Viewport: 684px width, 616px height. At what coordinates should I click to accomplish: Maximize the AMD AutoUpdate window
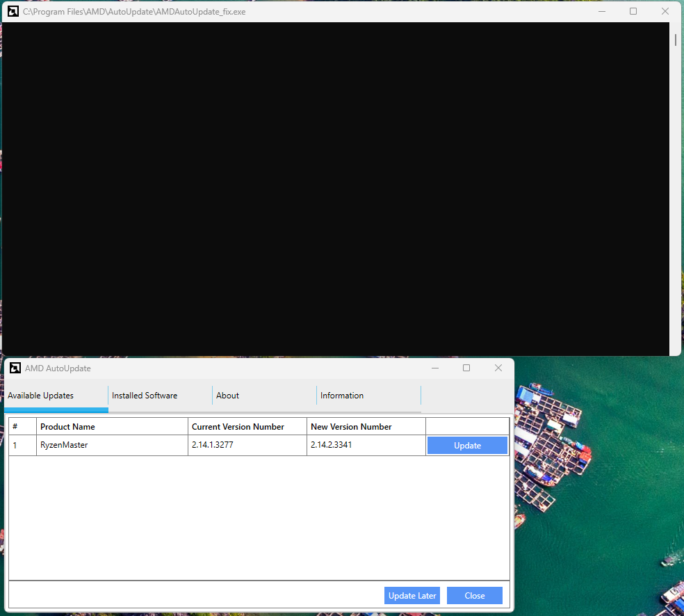coord(466,368)
